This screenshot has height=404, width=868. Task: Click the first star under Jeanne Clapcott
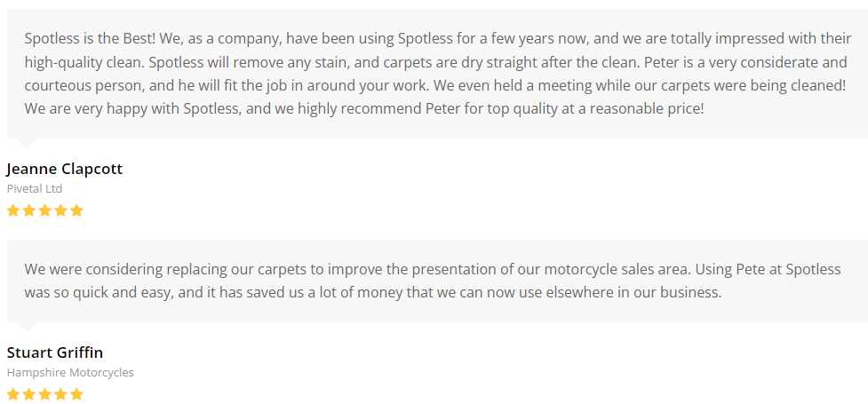coord(13,210)
